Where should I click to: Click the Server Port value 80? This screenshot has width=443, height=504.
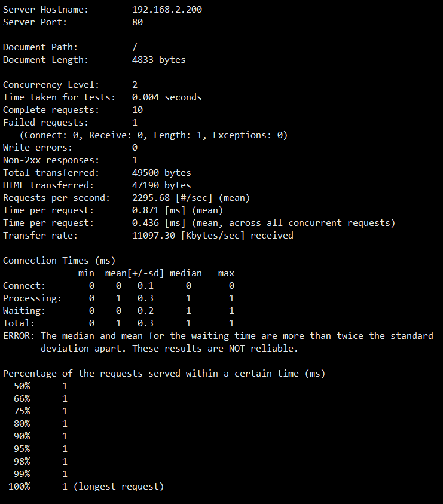[x=138, y=22]
